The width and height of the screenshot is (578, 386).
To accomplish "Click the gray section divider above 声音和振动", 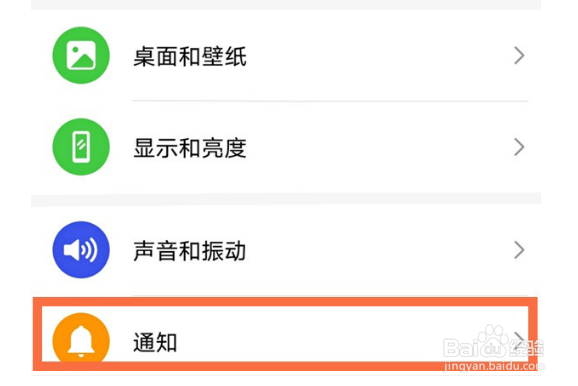I will pos(286,199).
